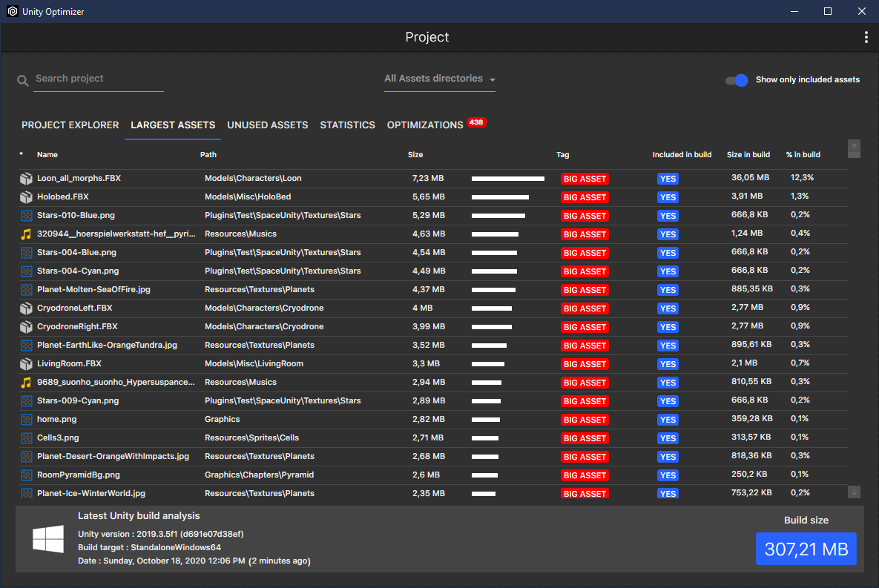879x588 pixels.
Task: Sort by % in build column header
Action: pos(803,155)
